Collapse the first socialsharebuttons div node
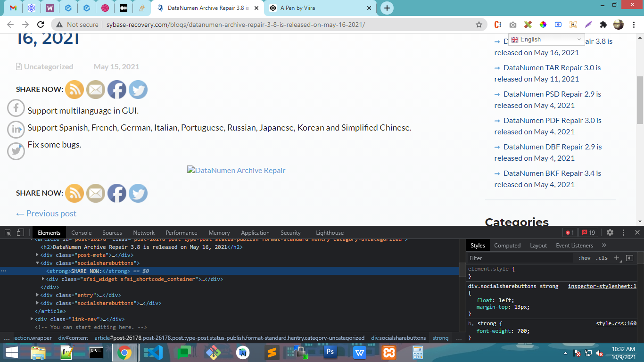 (x=38, y=263)
